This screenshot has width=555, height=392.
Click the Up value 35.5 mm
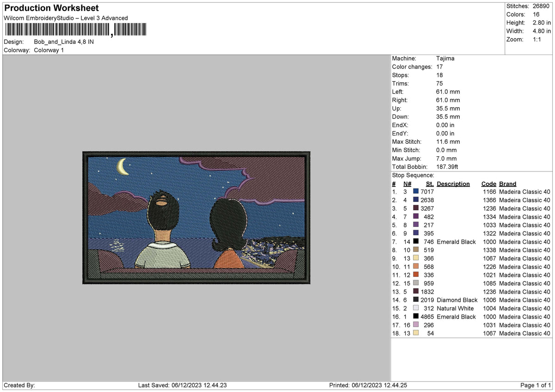pyautogui.click(x=448, y=108)
